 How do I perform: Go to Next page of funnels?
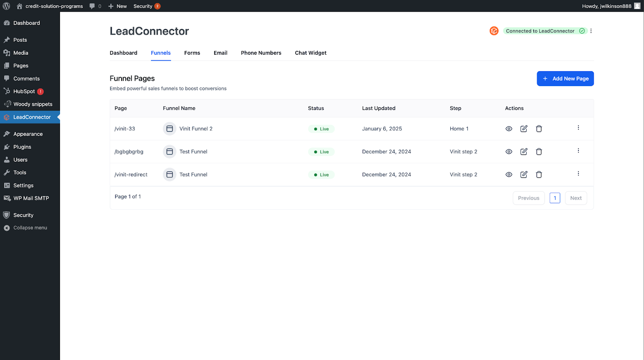click(576, 198)
